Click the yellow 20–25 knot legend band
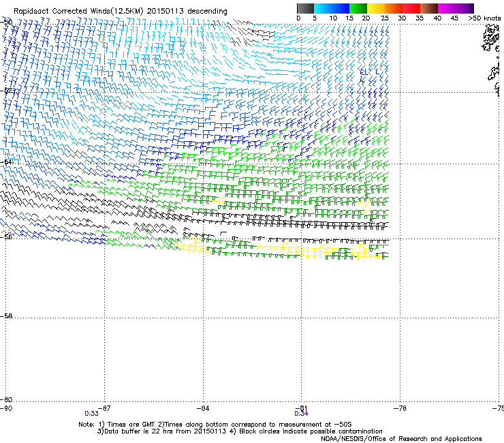The image size is (504, 443). [376, 8]
